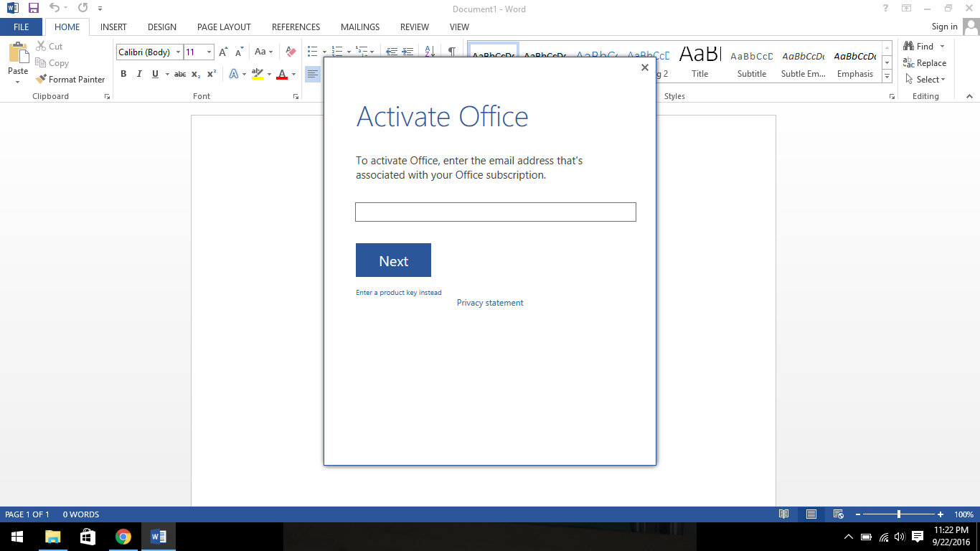This screenshot has width=980, height=551.
Task: Open the Windows Store from the taskbar
Action: pyautogui.click(x=88, y=537)
